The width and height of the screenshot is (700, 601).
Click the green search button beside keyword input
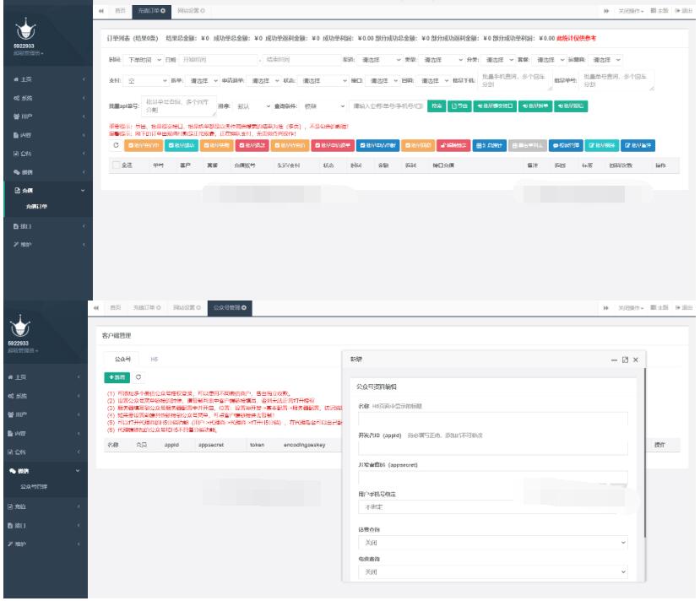tap(435, 106)
